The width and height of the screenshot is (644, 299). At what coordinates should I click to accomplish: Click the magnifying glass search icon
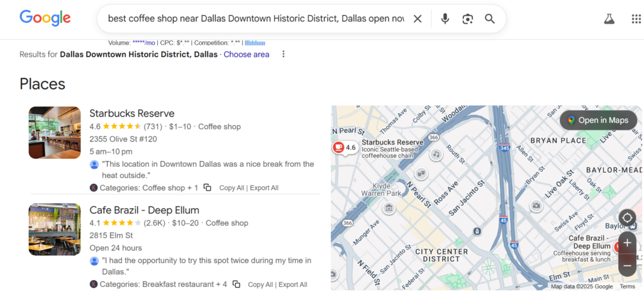click(x=489, y=19)
